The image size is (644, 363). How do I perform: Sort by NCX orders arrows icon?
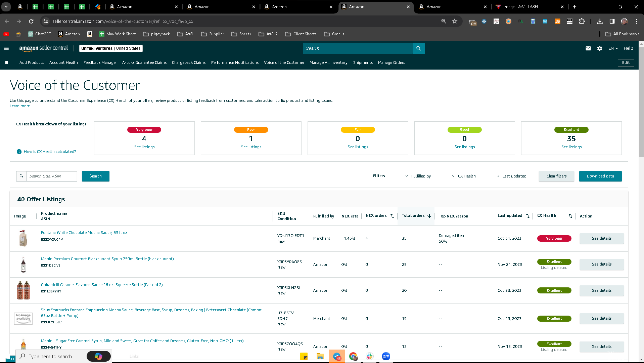click(x=392, y=216)
